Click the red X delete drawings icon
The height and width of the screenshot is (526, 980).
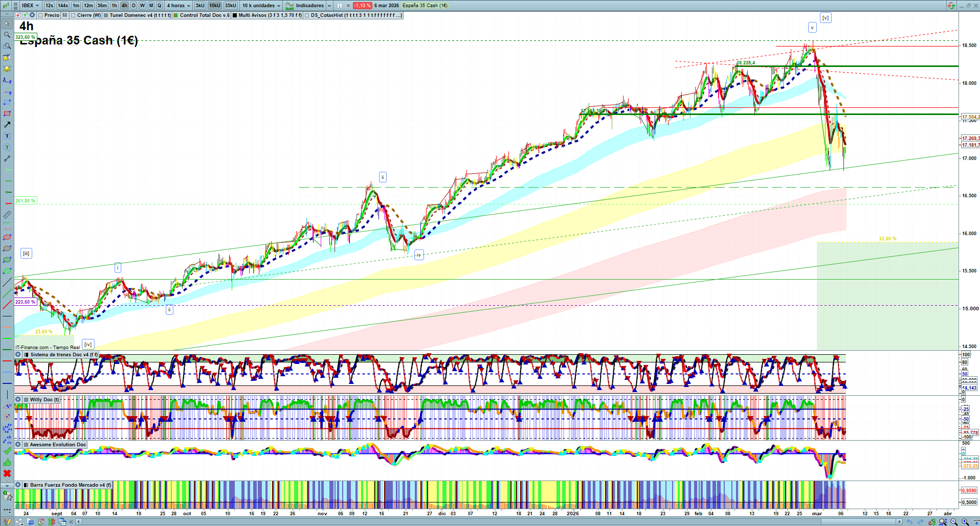(x=7, y=473)
